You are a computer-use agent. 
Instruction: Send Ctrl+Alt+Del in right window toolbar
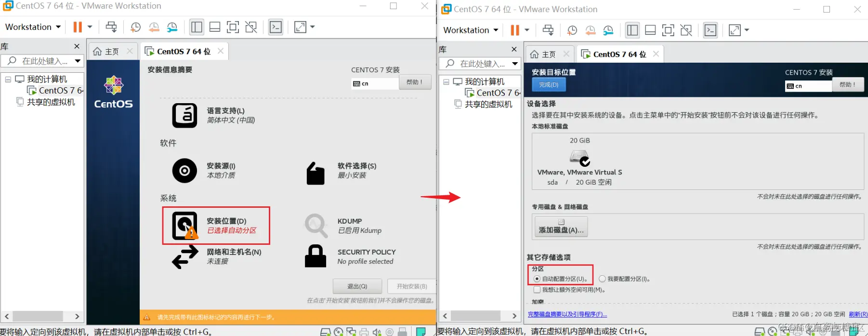click(x=548, y=30)
